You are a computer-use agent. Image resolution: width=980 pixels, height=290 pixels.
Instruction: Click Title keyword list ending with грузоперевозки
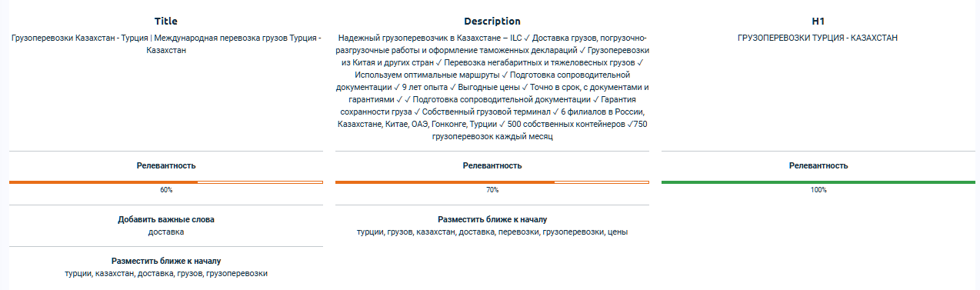coord(166,273)
